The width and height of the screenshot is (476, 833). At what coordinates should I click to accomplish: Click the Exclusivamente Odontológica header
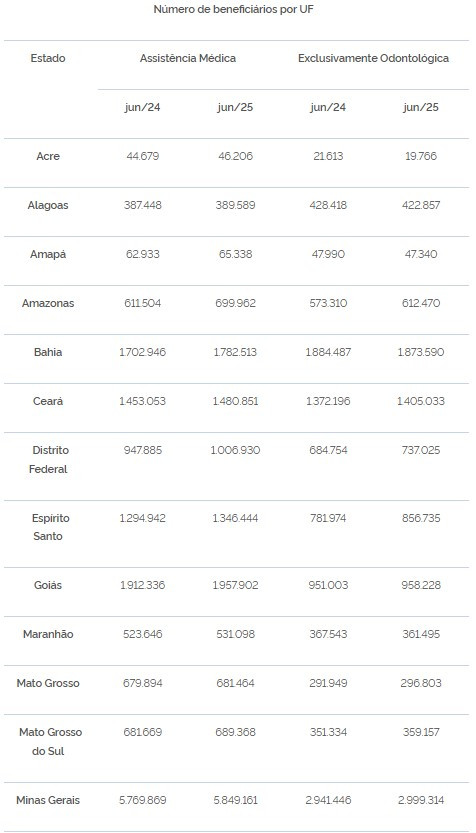(373, 58)
